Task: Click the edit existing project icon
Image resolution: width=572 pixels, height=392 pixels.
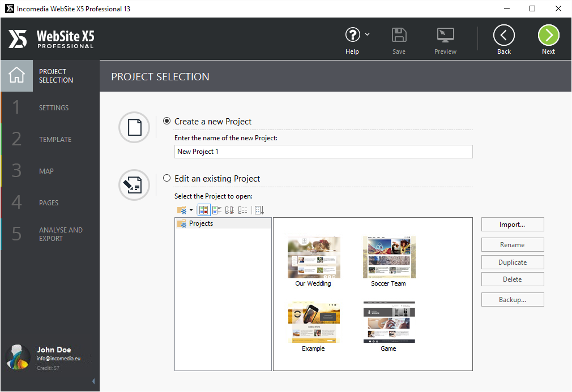Action: click(x=134, y=185)
